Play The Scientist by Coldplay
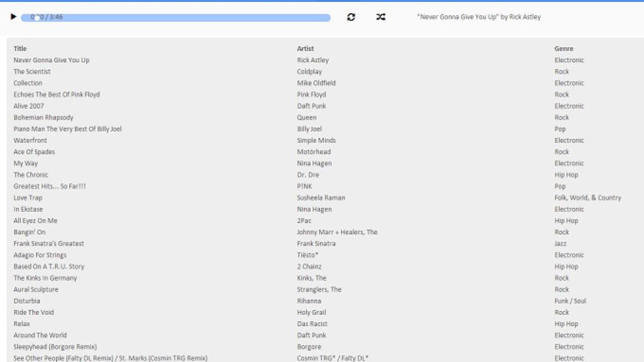Viewport: 644px width, 362px height. pos(32,72)
